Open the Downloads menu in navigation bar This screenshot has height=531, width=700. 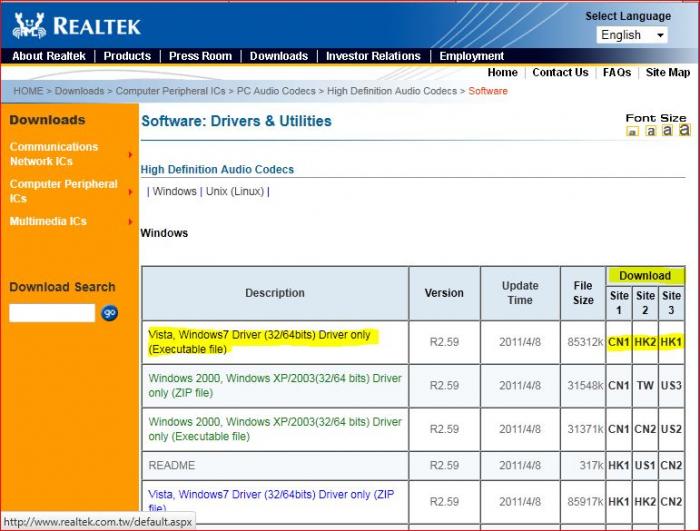(x=279, y=56)
